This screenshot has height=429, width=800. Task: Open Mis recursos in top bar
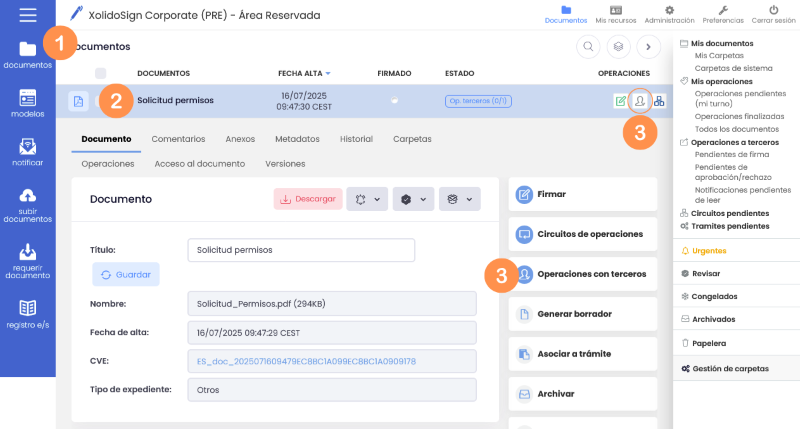[616, 15]
